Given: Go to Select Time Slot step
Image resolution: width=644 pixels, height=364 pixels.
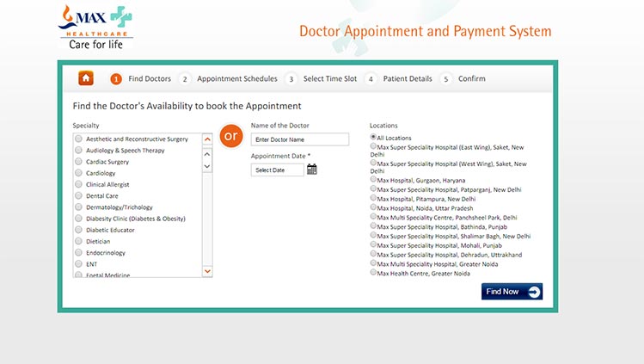Looking at the screenshot, I should pos(330,78).
